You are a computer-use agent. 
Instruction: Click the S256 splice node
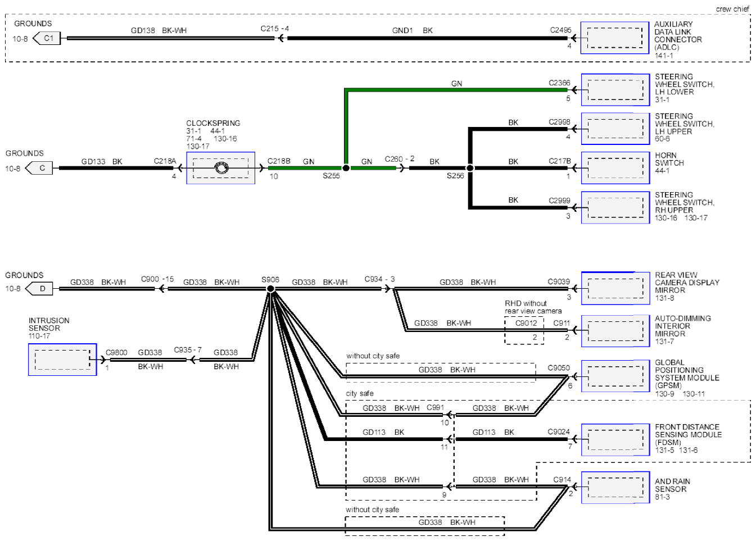coord(470,168)
